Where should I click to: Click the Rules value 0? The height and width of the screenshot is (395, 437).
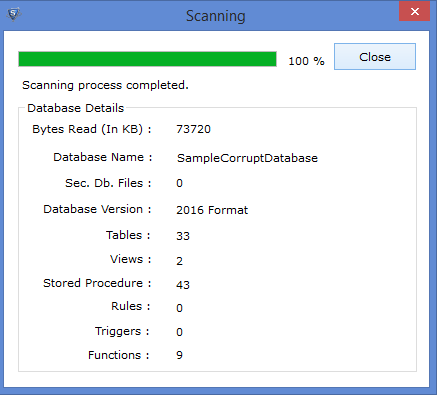coord(179,308)
